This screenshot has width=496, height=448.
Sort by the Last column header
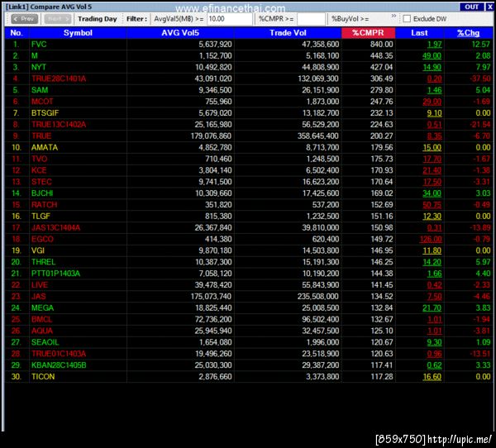(419, 33)
